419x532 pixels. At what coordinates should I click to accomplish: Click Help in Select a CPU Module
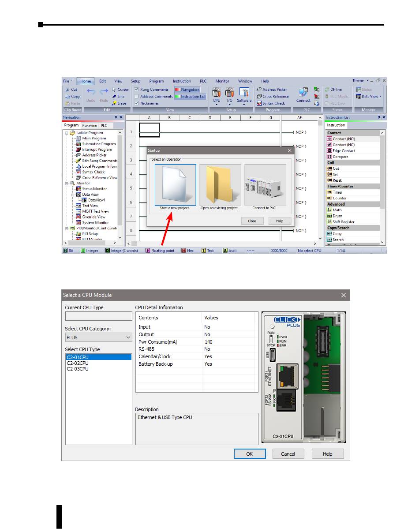tap(327, 453)
